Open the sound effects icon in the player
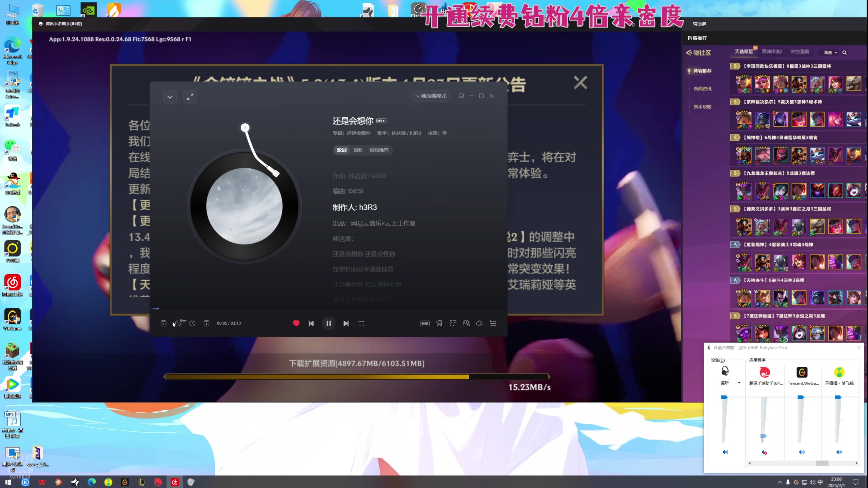Viewport: 868px width, 488px height. [453, 323]
